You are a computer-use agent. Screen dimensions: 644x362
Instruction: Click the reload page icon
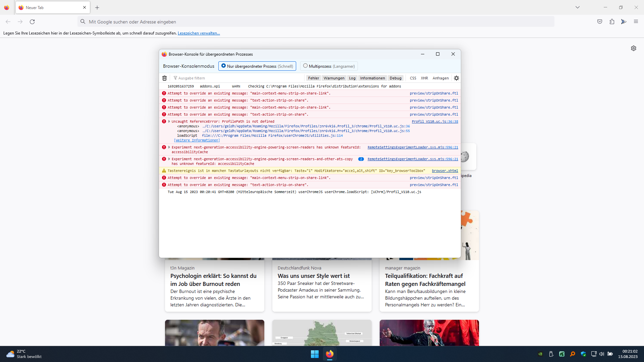32,22
